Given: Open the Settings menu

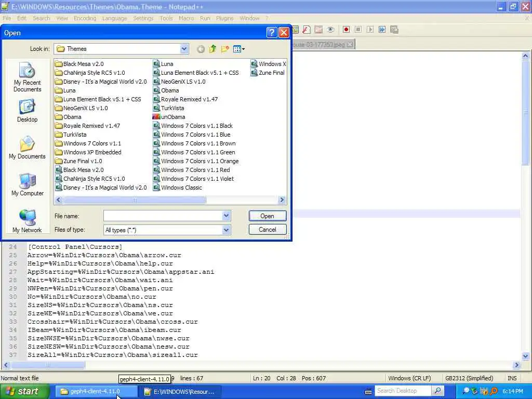Looking at the screenshot, I should coord(143,18).
